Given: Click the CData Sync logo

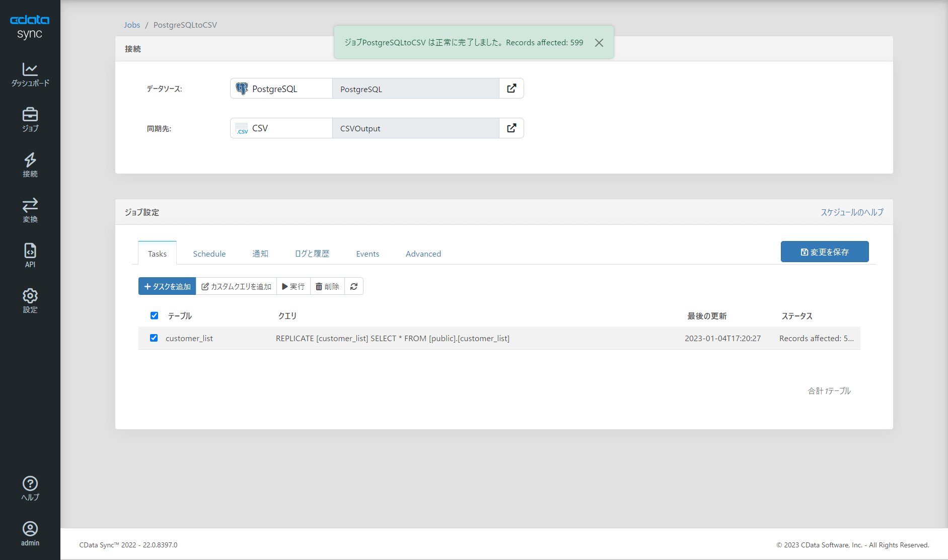Looking at the screenshot, I should [x=30, y=27].
